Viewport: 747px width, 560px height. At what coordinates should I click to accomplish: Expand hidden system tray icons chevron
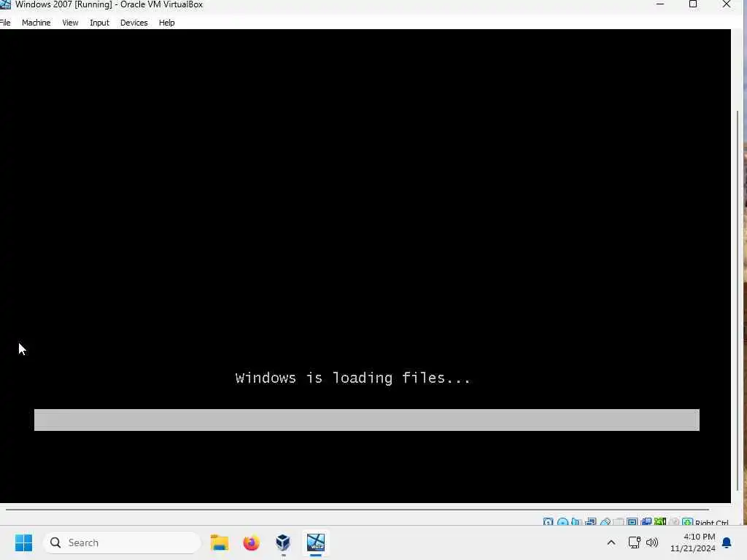(611, 542)
